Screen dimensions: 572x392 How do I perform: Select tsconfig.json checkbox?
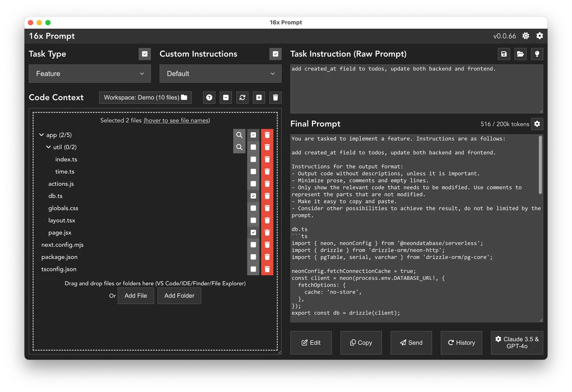pyautogui.click(x=253, y=269)
